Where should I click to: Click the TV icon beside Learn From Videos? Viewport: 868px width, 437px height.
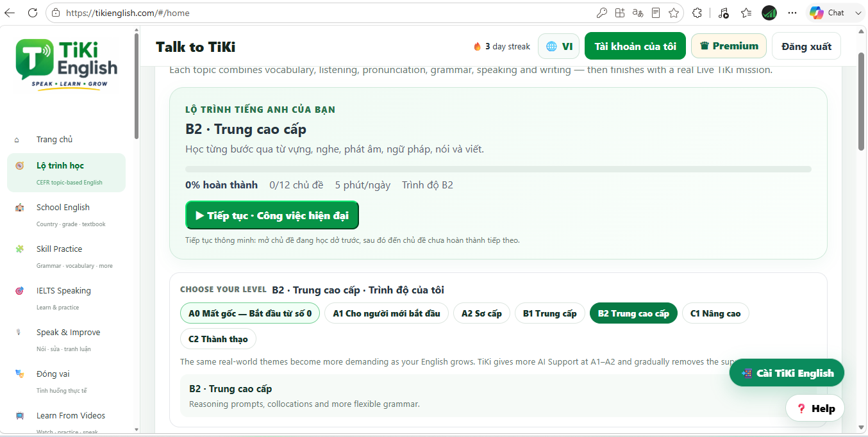pyautogui.click(x=20, y=415)
